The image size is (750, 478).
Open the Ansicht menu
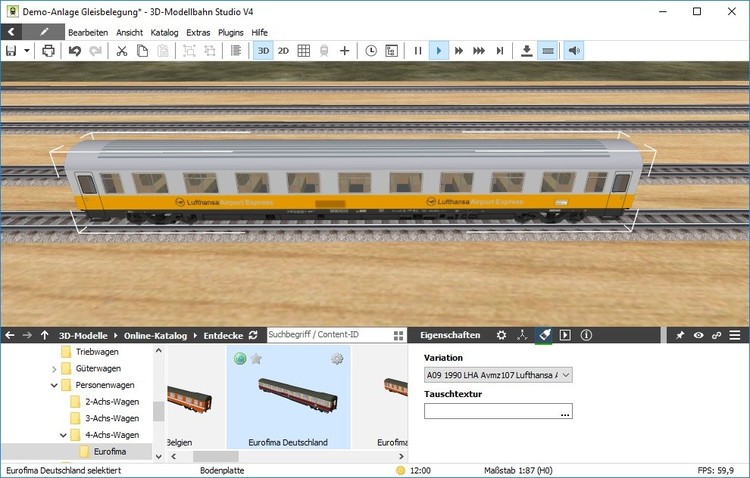click(129, 33)
